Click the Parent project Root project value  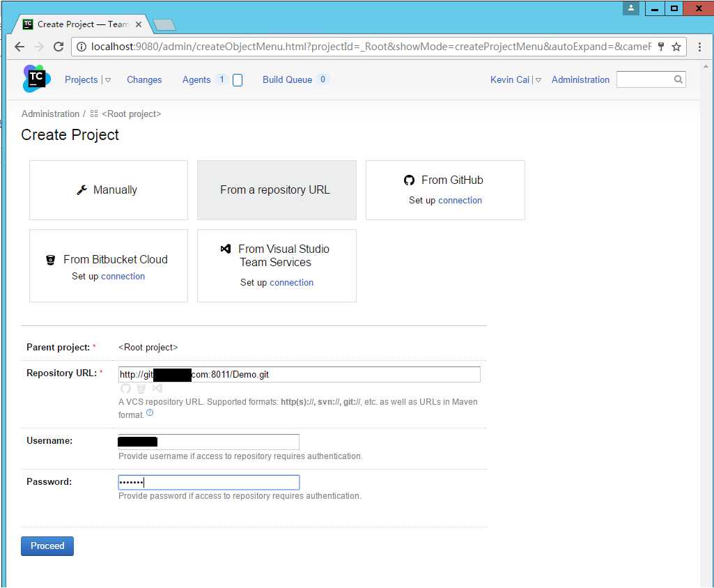click(x=148, y=348)
